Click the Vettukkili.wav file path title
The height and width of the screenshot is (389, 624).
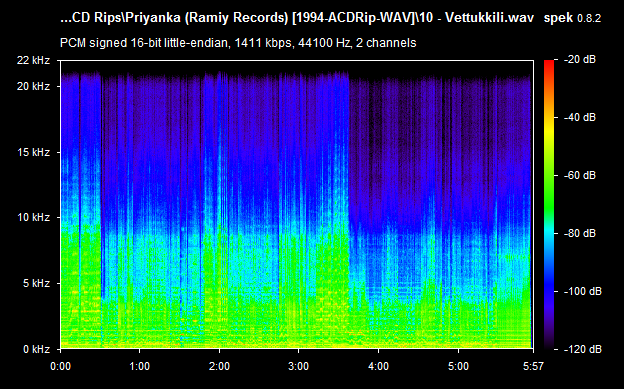coord(297,18)
